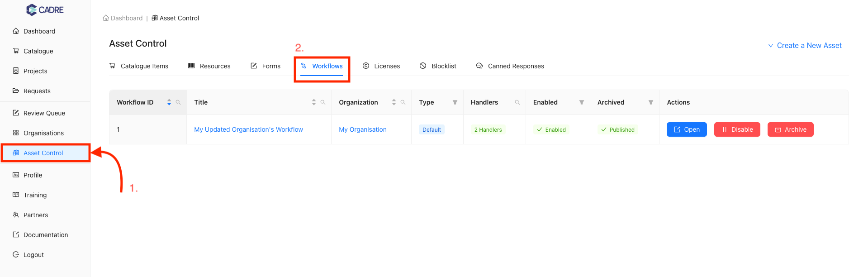868x277 pixels.
Task: Click the 2 Handlers tag
Action: [x=488, y=129]
